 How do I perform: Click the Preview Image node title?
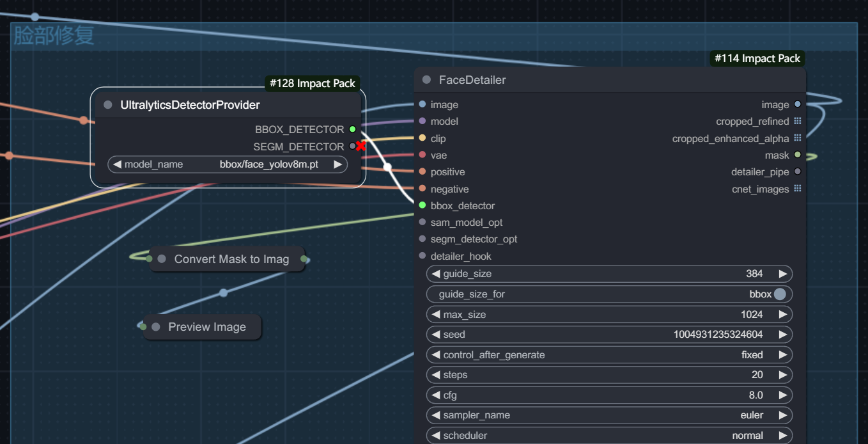[x=207, y=327]
